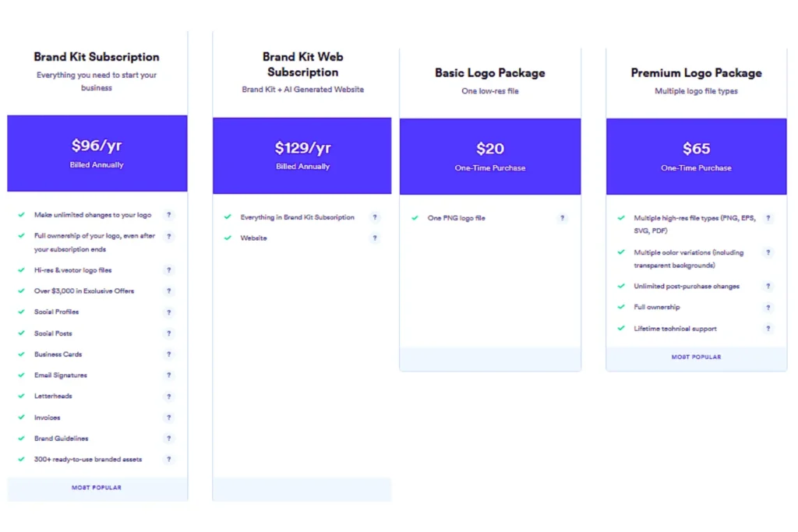798x532 pixels.
Task: Click the Premium Logo Package title
Action: [697, 73]
